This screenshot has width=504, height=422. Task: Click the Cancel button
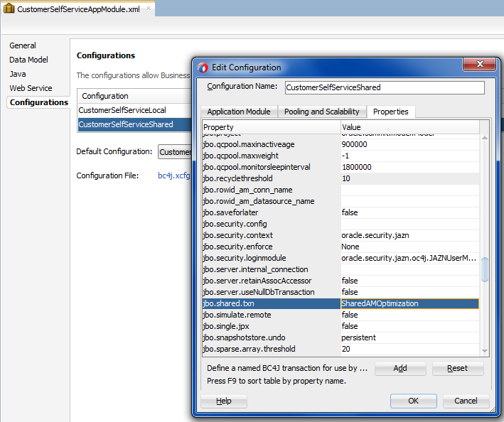tap(466, 401)
